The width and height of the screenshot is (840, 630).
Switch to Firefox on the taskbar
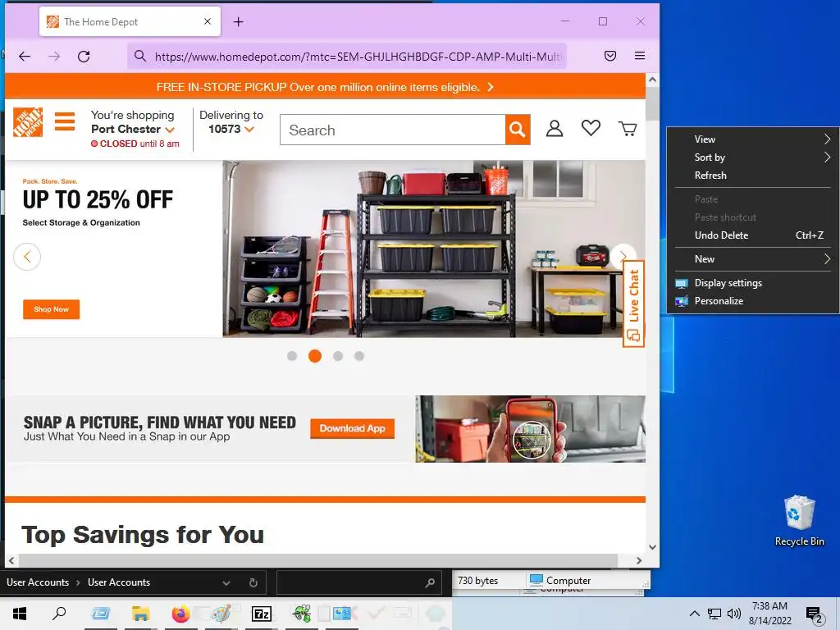pos(180,614)
